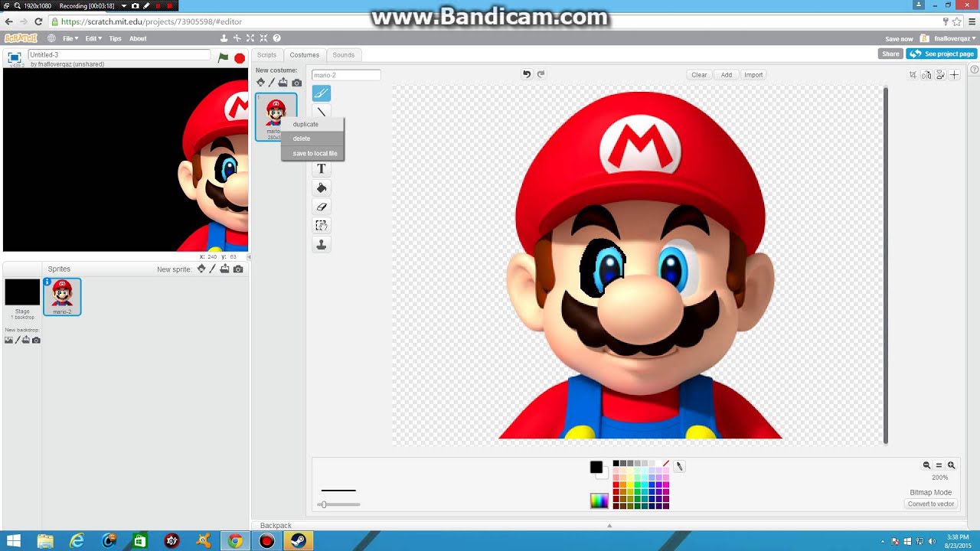Choose new backdrop from library

(8, 340)
